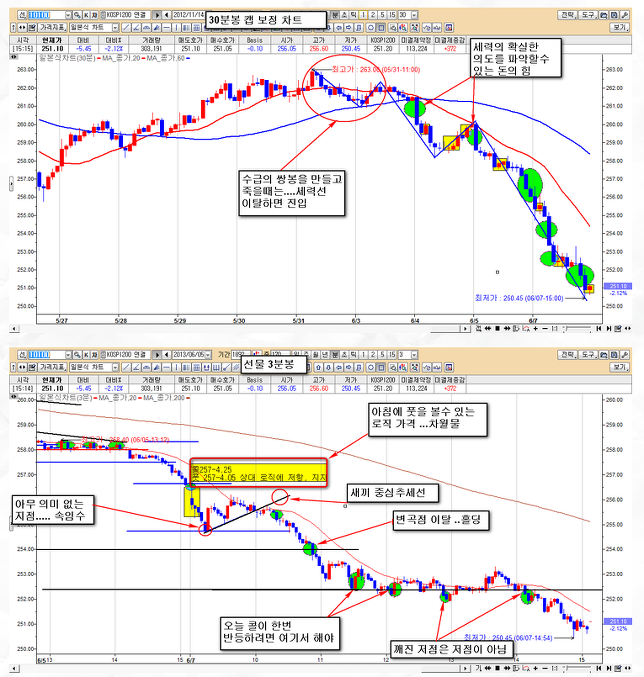The width and height of the screenshot is (644, 677).
Task: Open the 전략 menu in the 3분봉 chart
Action: pos(567,354)
